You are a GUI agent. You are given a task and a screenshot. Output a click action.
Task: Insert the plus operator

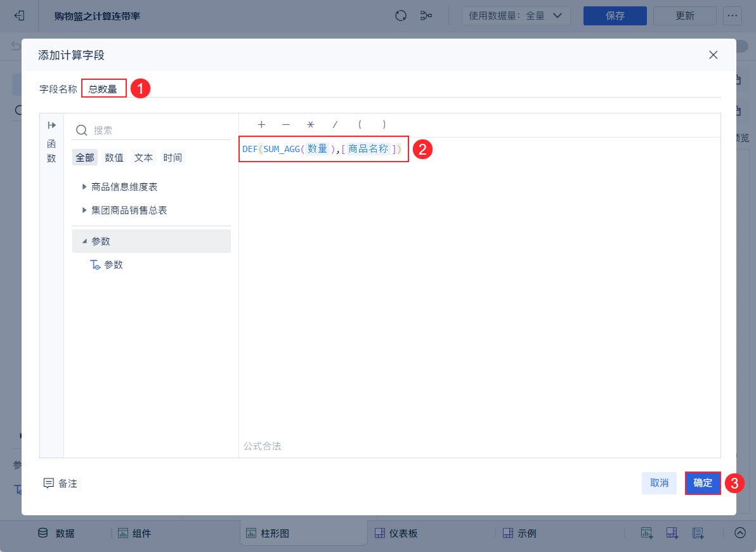pyautogui.click(x=261, y=125)
